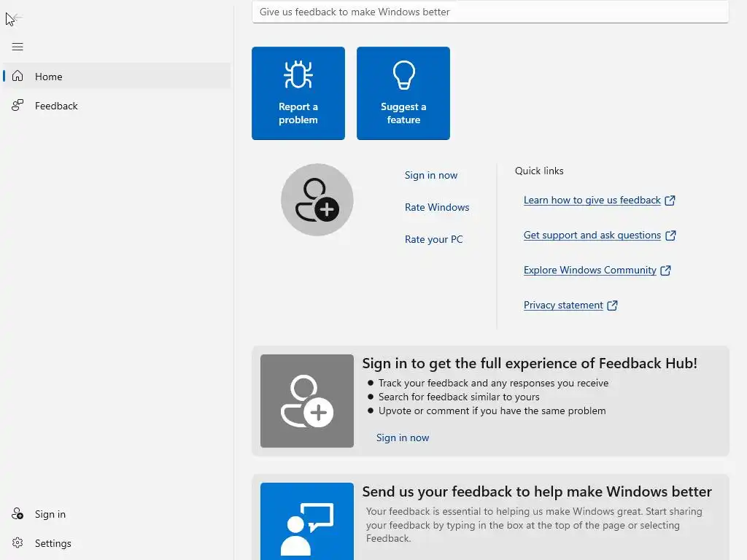The height and width of the screenshot is (560, 747).
Task: Click Sign in now in the gray card
Action: [x=403, y=437]
